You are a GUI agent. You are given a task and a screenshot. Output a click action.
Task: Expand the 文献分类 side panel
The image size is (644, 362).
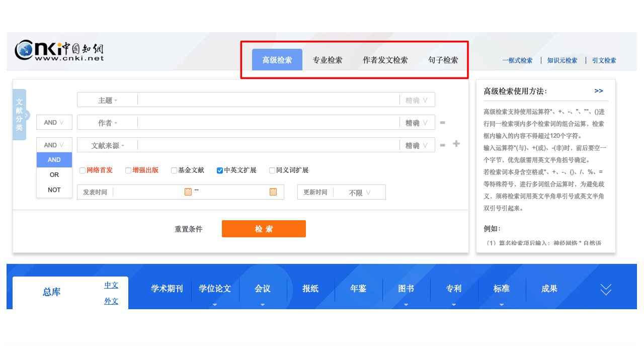tap(20, 115)
